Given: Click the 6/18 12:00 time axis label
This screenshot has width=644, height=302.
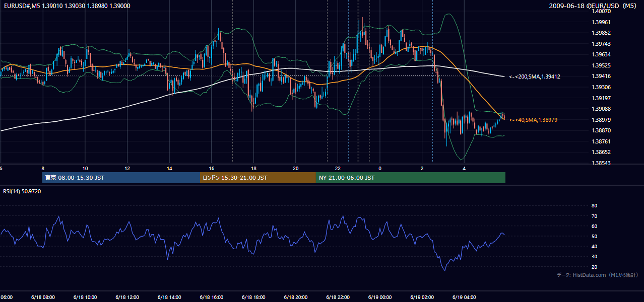Looking at the screenshot, I should 127,297.
